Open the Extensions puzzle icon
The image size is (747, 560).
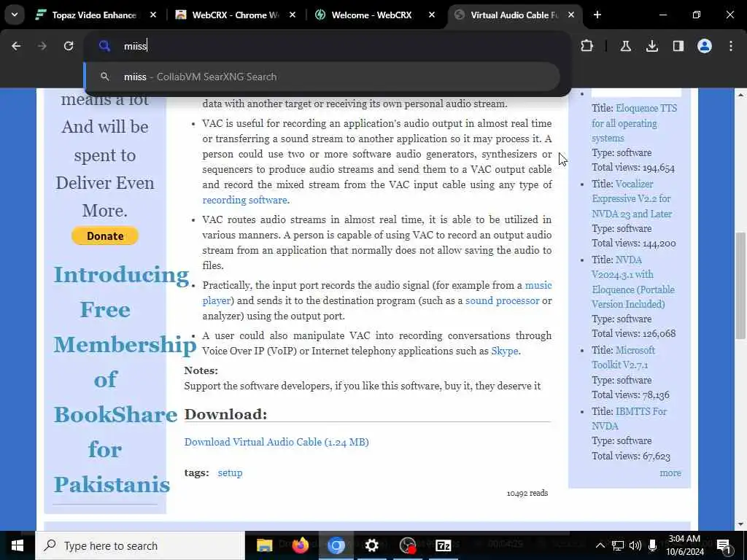click(587, 46)
